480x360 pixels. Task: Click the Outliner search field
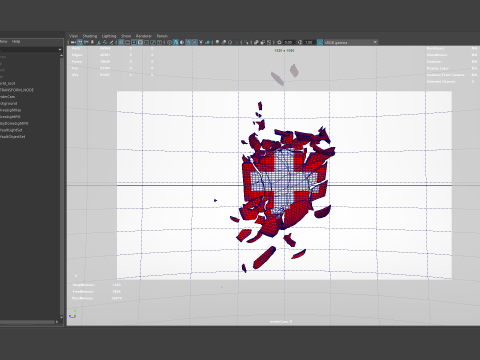[x=29, y=50]
